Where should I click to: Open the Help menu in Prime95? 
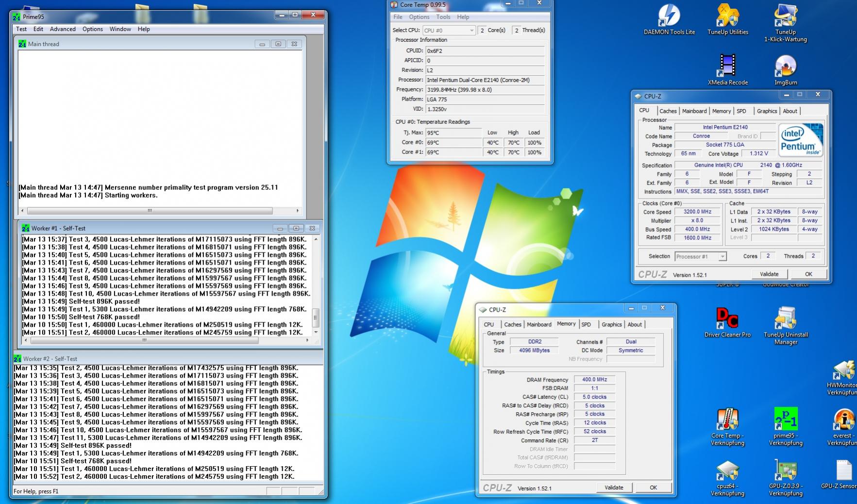[144, 29]
